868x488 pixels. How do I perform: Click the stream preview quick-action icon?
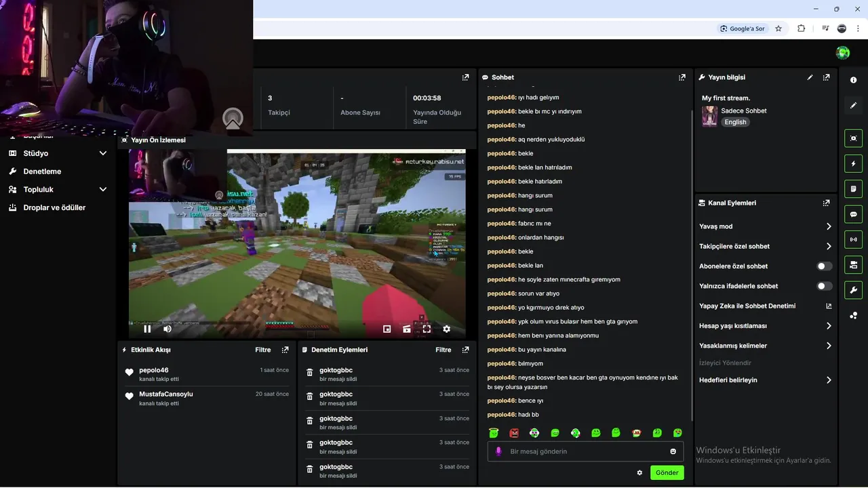[x=853, y=138]
